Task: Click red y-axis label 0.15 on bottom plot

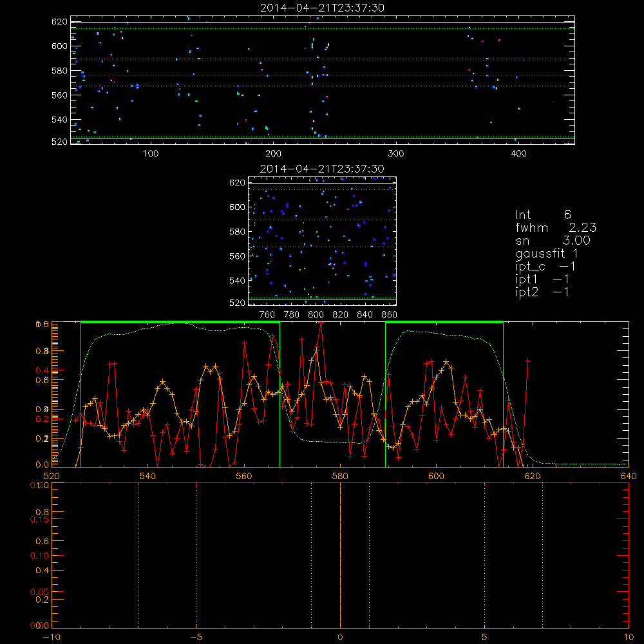Action: (39, 519)
